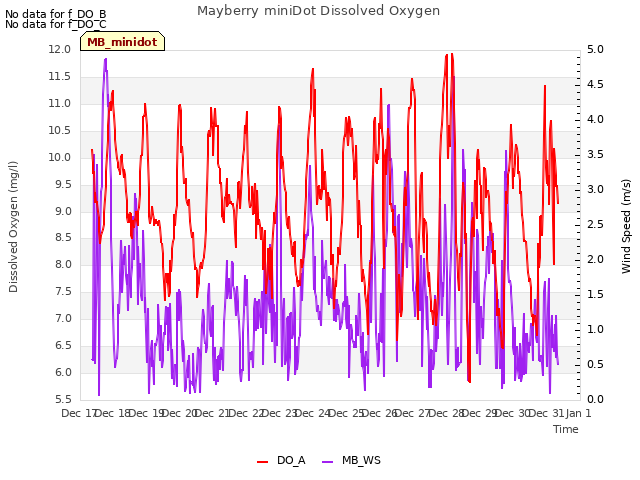Screen dimensions: 640x480
Task: Click the 3.0 tick on wind speed axis
Action: 595,189
